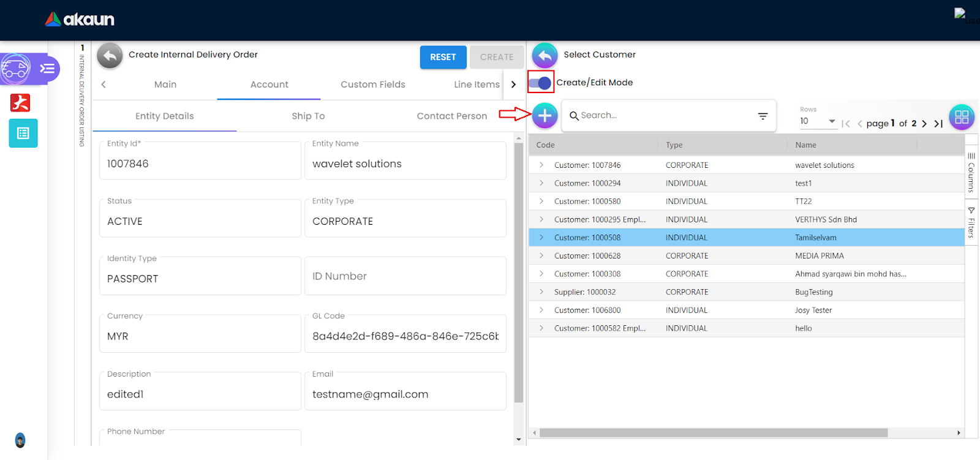Switch to the Custom Fields tab
Viewport: 980px width, 460px height.
click(372, 85)
